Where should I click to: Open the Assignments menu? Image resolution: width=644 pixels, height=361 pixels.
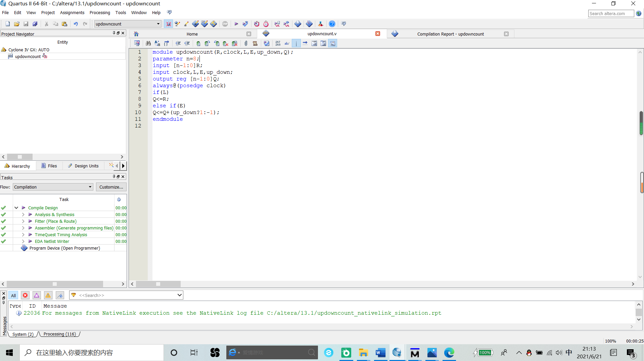(x=72, y=12)
